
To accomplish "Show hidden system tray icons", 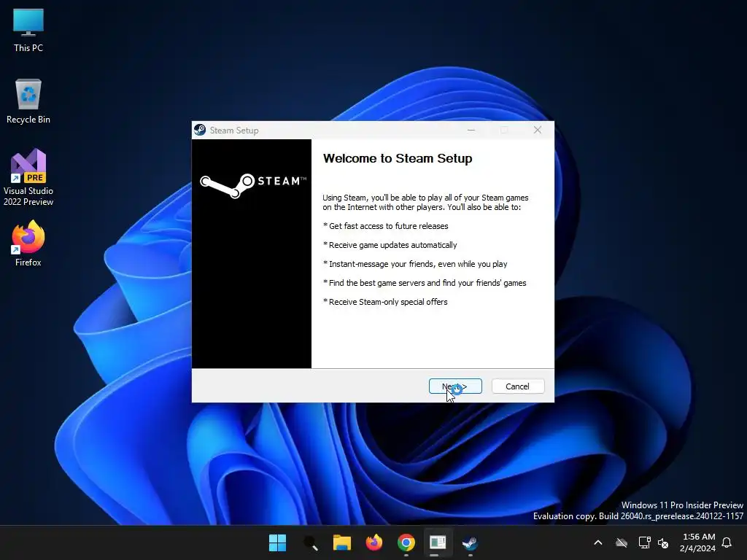I will click(x=598, y=542).
